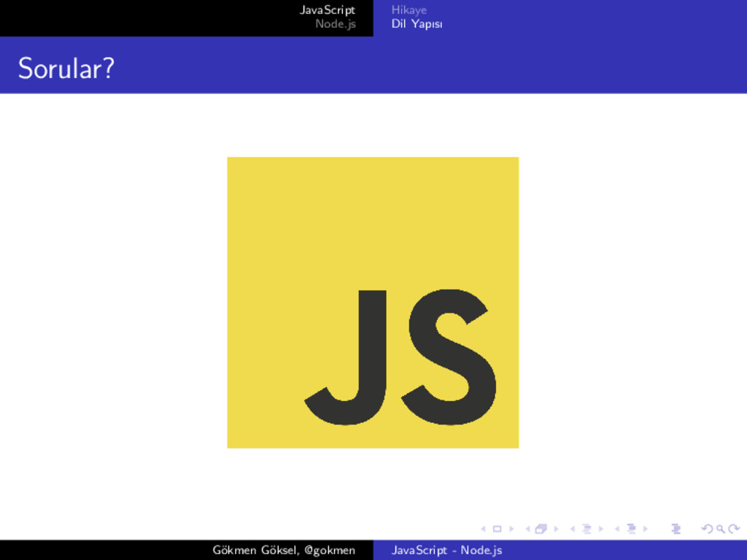Go to previous subsection arrow
747x560 pixels.
point(572,529)
